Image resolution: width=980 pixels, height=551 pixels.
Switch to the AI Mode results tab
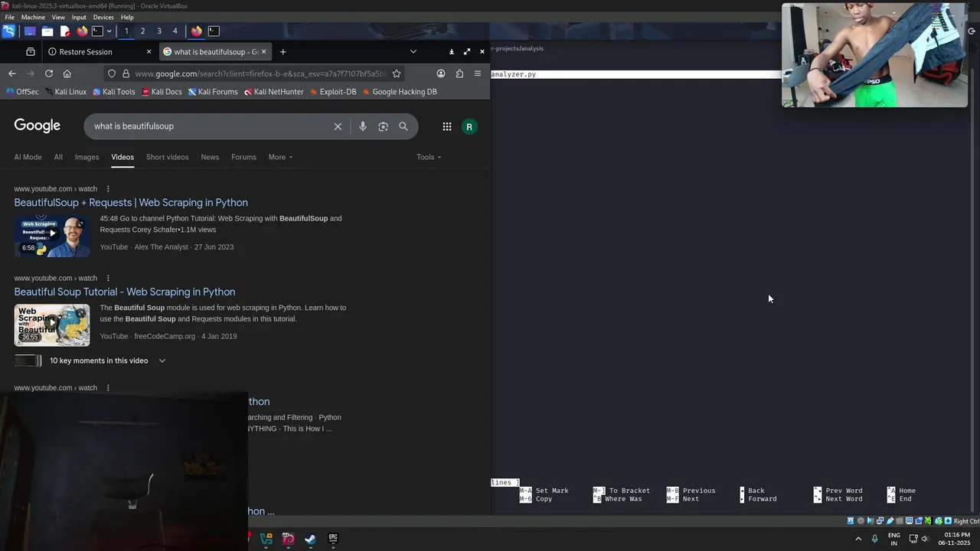coord(28,157)
